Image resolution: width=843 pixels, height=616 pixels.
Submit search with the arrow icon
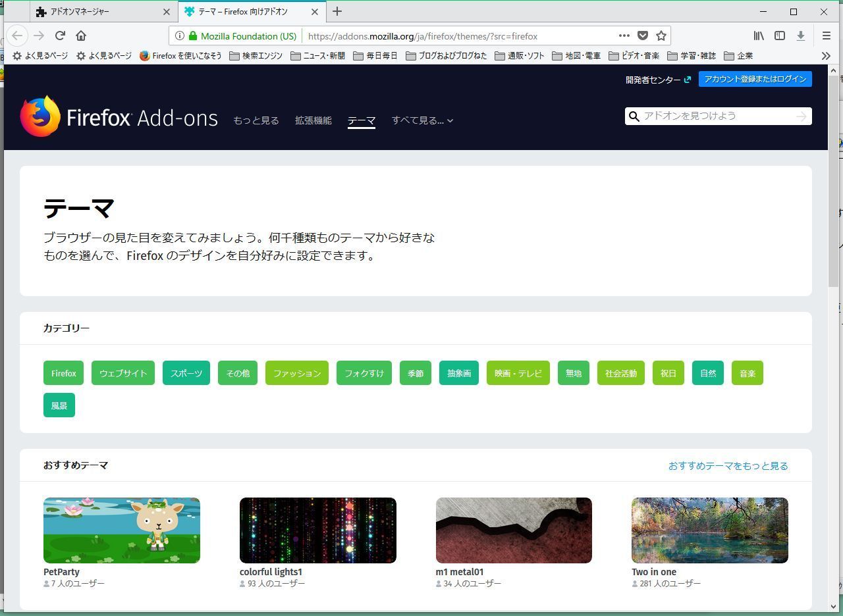point(801,116)
